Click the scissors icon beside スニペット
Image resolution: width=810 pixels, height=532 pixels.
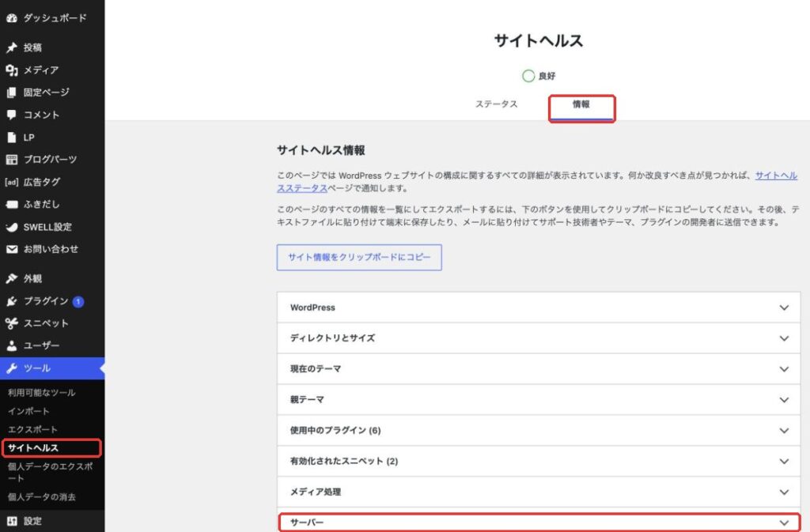[11, 323]
